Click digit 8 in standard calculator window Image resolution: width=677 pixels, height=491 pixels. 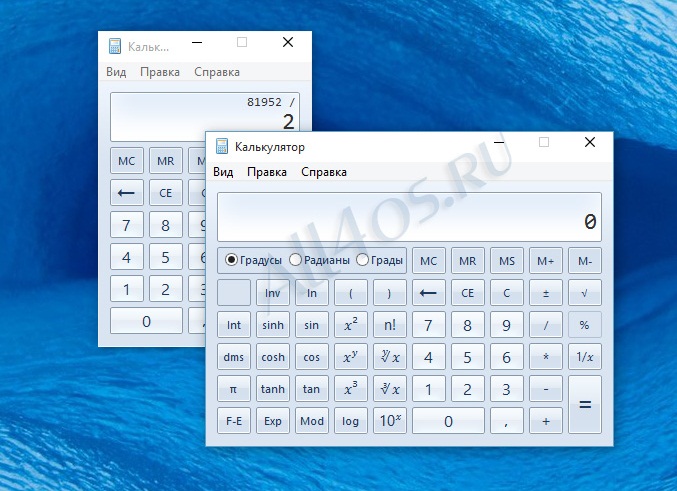point(165,225)
